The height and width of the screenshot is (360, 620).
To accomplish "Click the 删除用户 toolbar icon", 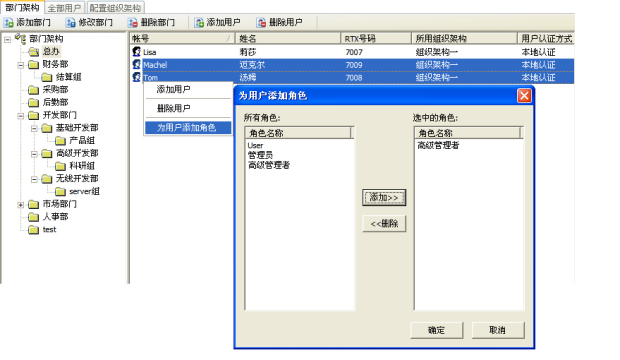I will [x=261, y=23].
